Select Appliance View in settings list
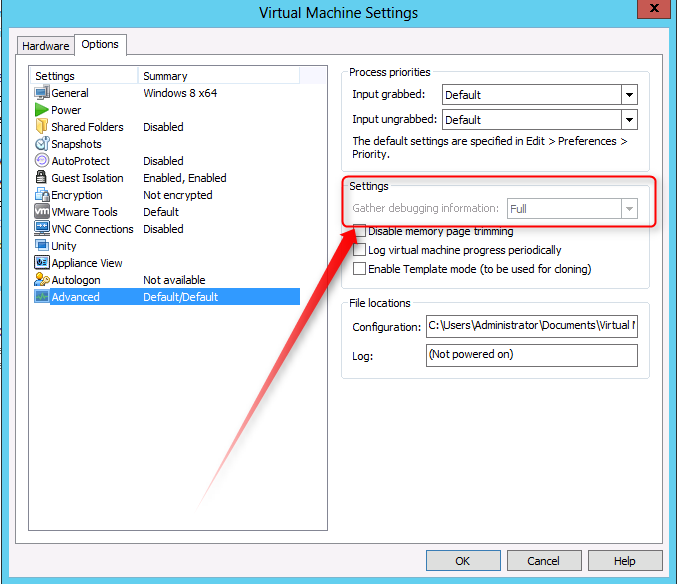This screenshot has width=677, height=584. coord(87,263)
